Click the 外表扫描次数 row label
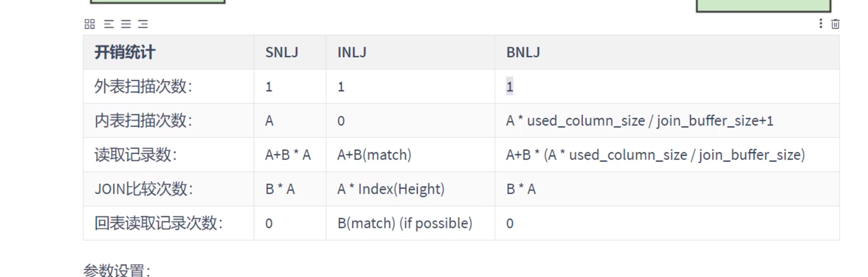 pyautogui.click(x=143, y=87)
